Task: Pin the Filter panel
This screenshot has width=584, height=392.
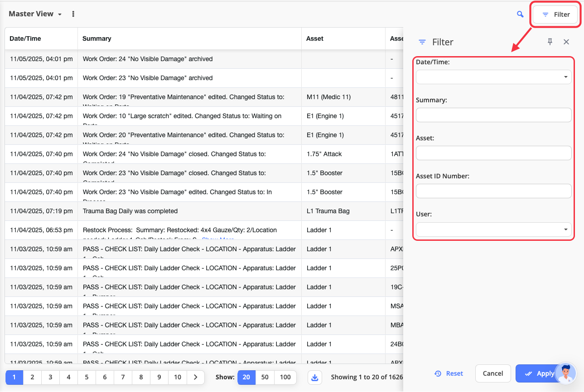Action: (x=550, y=42)
